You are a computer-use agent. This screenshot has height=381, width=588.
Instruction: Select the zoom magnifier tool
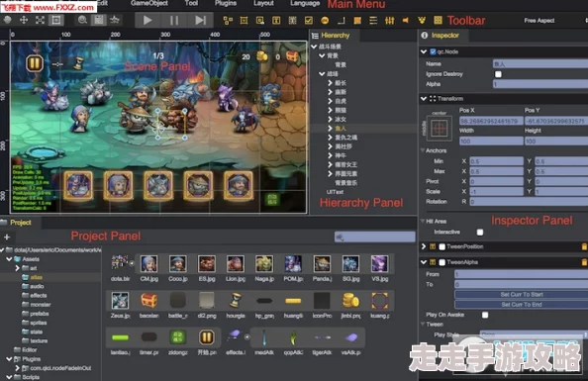[82, 20]
